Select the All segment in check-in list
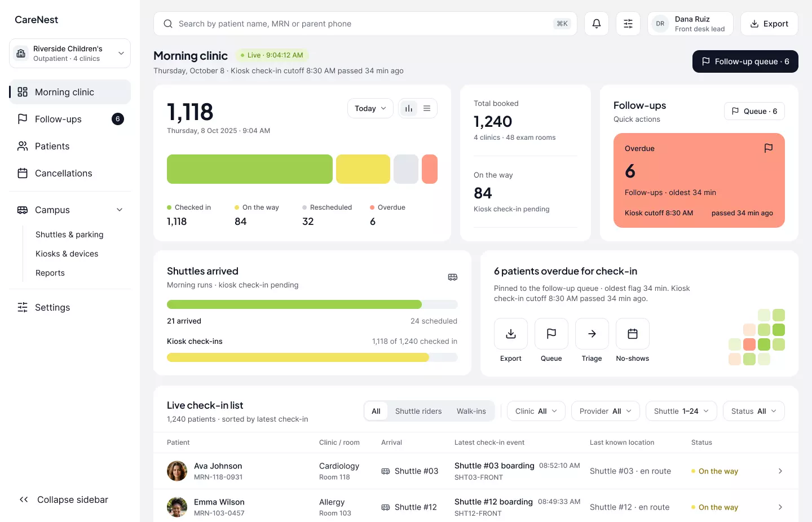This screenshot has height=522, width=812. coord(376,411)
